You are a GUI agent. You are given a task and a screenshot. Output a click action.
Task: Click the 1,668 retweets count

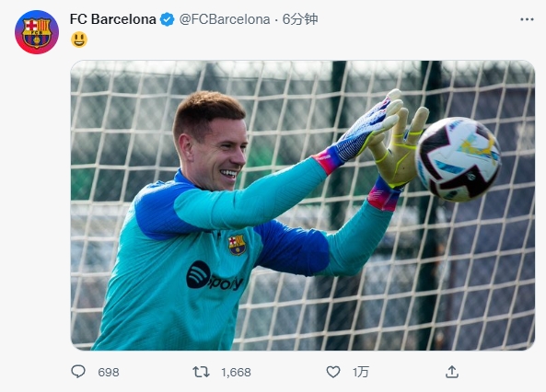pos(236,372)
